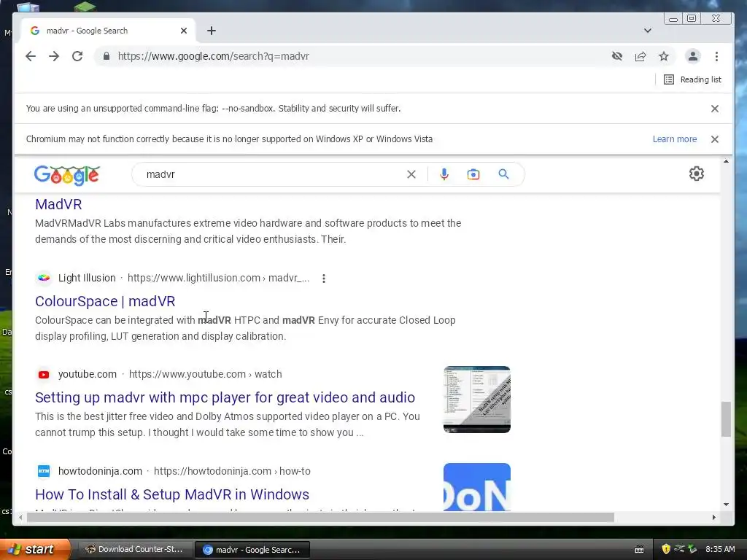The height and width of the screenshot is (560, 747).
Task: Click the scroll up arrow
Action: [x=726, y=161]
